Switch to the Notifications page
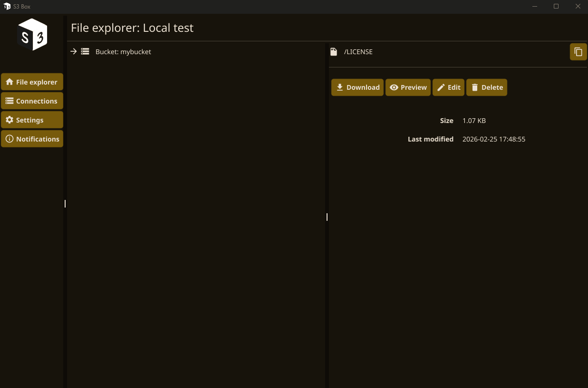The height and width of the screenshot is (388, 588). pos(32,139)
